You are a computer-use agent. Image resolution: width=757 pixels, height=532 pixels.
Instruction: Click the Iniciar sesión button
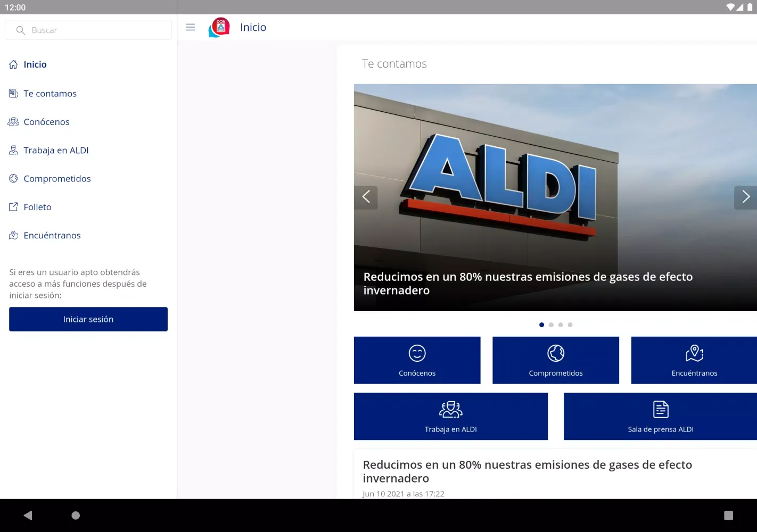88,319
